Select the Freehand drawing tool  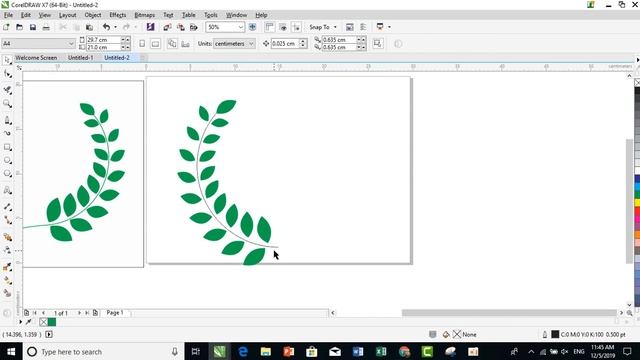click(x=7, y=120)
